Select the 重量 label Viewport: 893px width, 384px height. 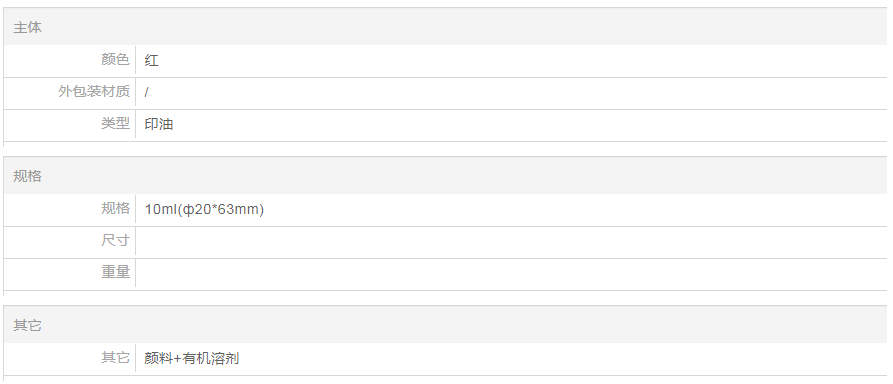(x=116, y=272)
